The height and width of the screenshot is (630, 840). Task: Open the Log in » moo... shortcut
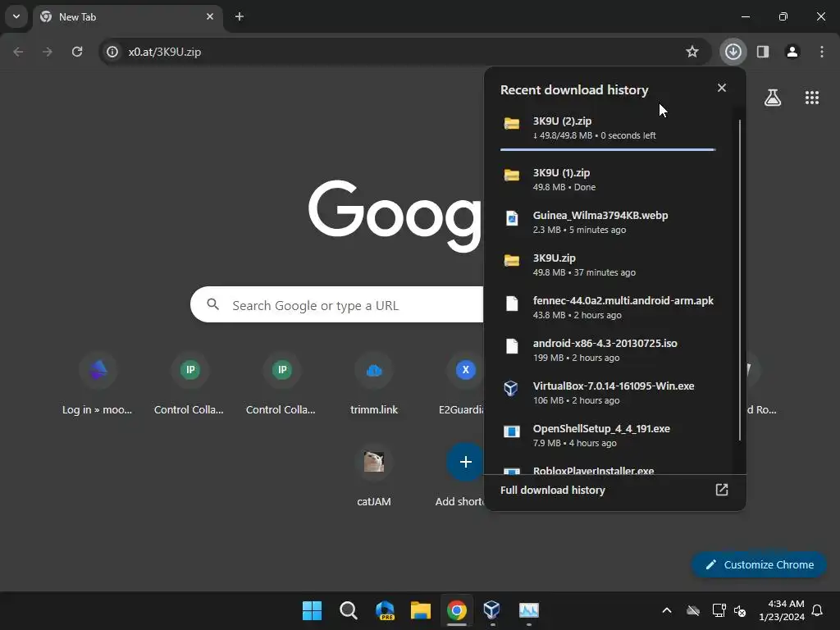tap(98, 384)
